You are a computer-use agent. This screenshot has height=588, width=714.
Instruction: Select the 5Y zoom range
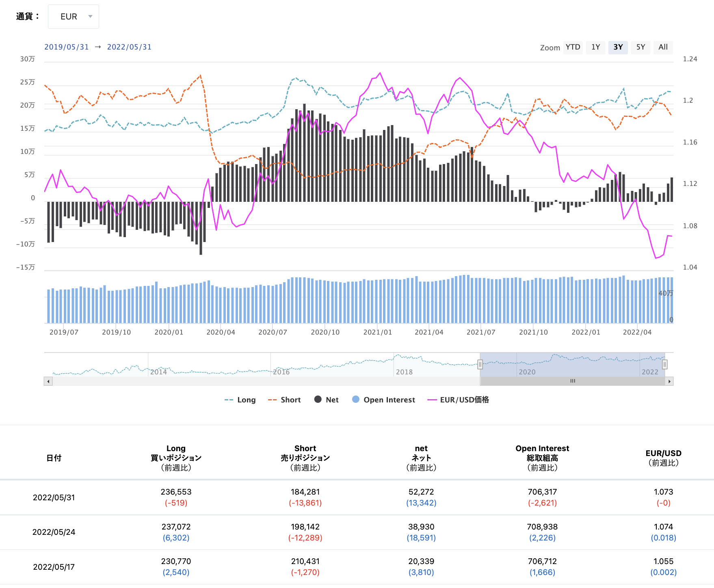640,47
